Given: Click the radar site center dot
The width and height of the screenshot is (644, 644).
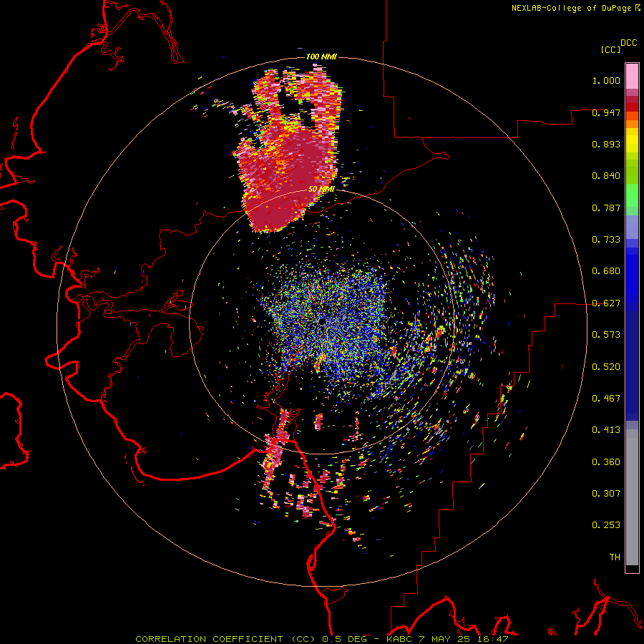Looking at the screenshot, I should click(322, 321).
